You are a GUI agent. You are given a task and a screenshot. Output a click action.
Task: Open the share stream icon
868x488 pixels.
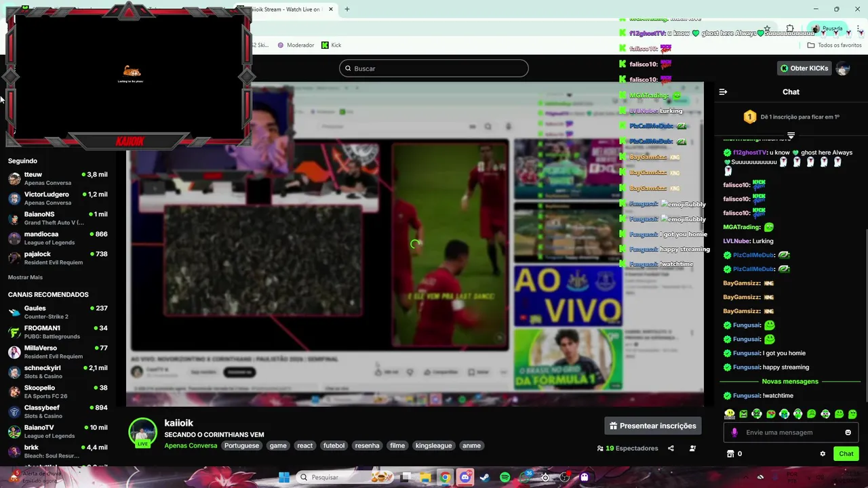[671, 448]
